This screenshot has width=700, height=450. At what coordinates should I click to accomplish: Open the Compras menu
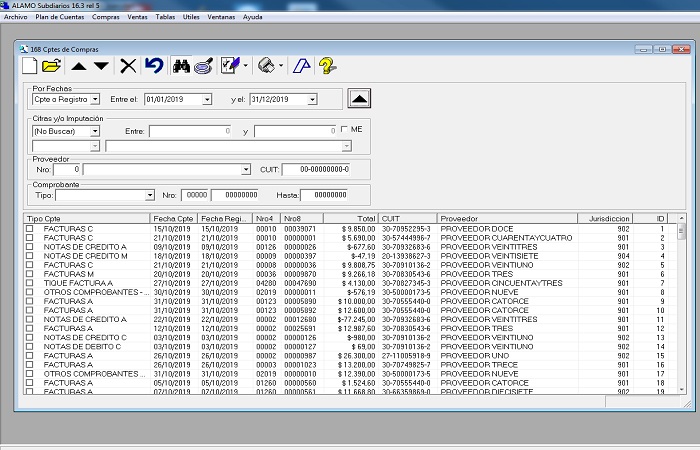106,17
